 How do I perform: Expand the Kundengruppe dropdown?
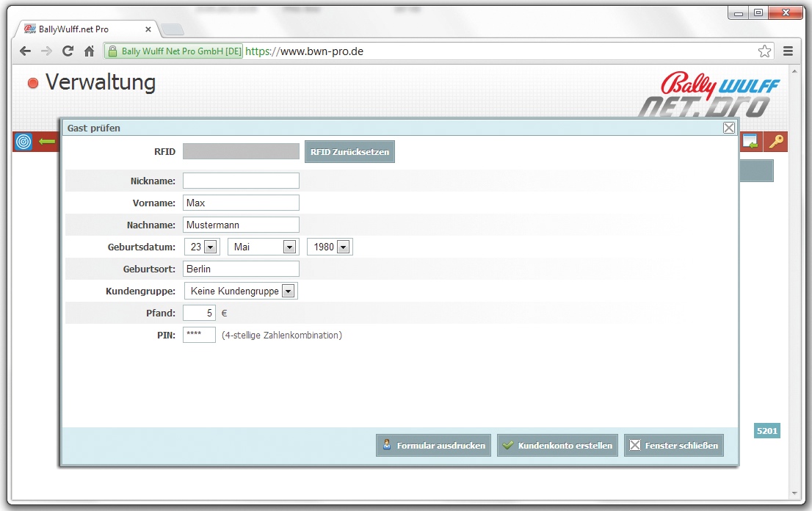[x=288, y=291]
